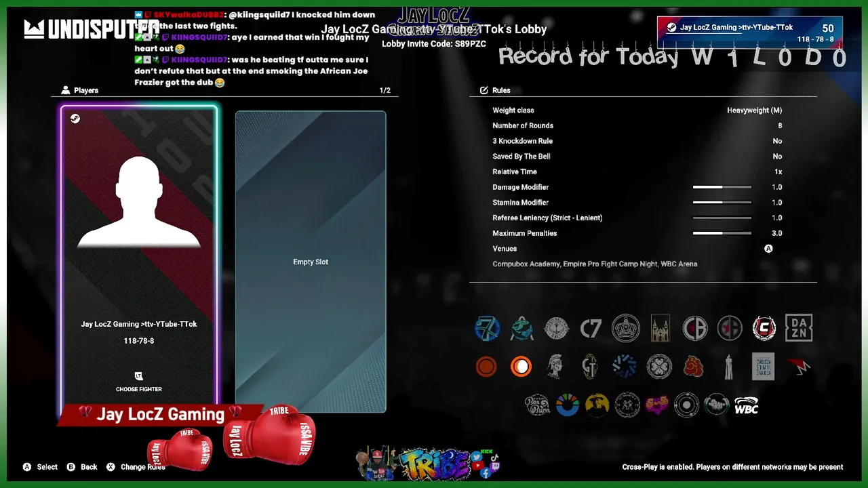
Task: Click the Steam icon in the top-right banner
Action: [671, 28]
